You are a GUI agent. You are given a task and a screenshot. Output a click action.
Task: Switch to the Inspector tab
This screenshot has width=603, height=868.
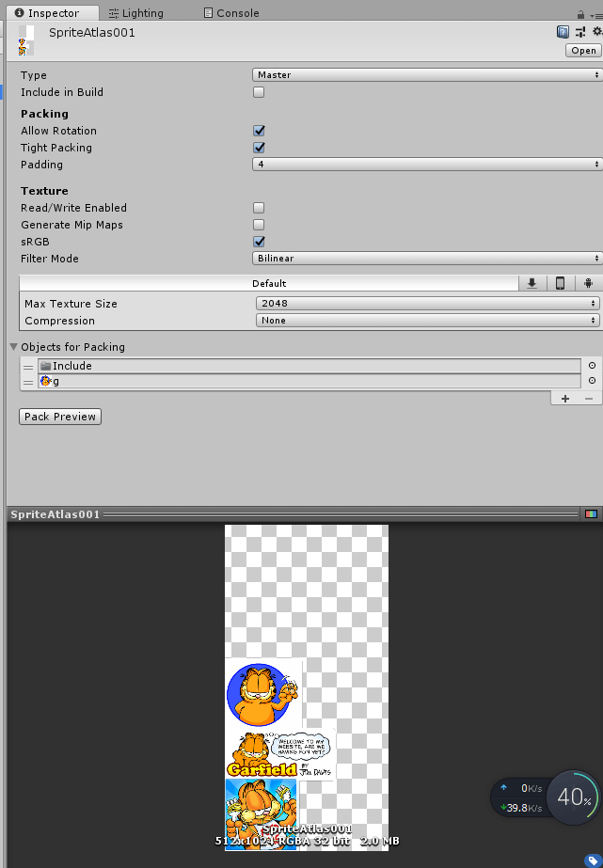coord(53,13)
